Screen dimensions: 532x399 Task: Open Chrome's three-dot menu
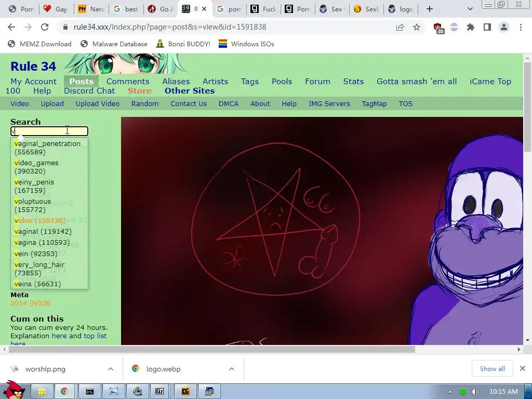(521, 27)
